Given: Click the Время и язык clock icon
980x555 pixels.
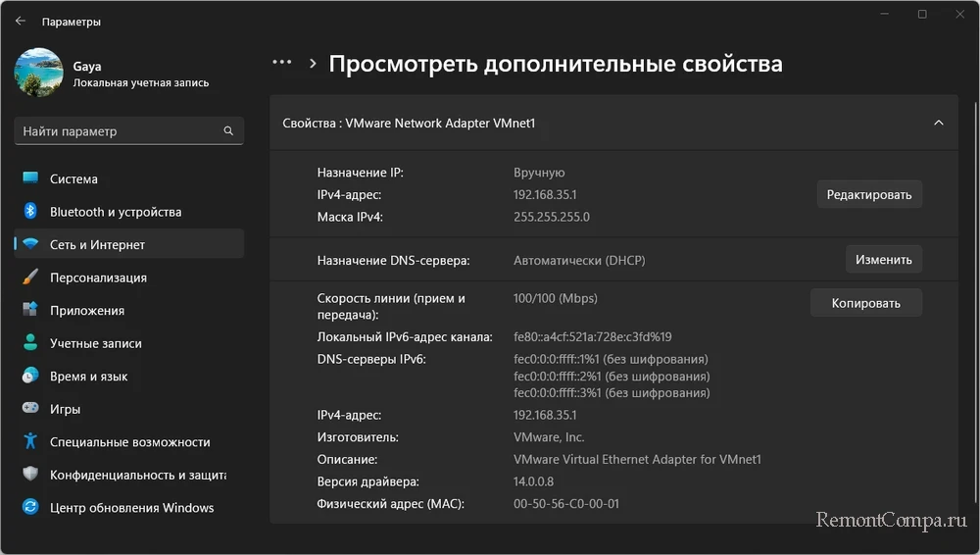Looking at the screenshot, I should point(30,376).
